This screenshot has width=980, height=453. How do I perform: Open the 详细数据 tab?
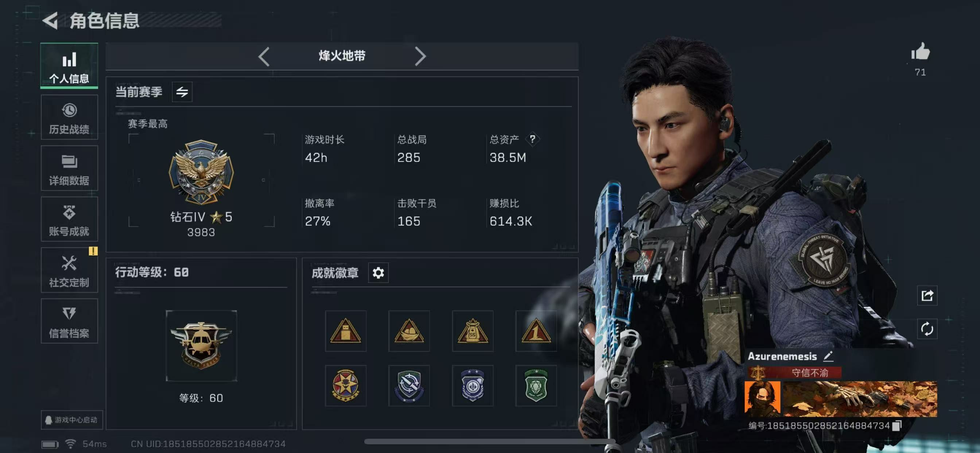tap(69, 168)
